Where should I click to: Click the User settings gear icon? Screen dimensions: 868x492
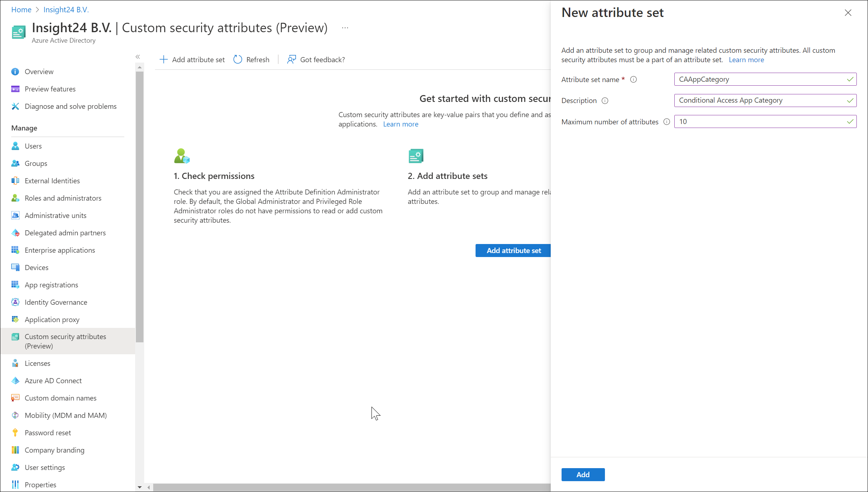[15, 467]
